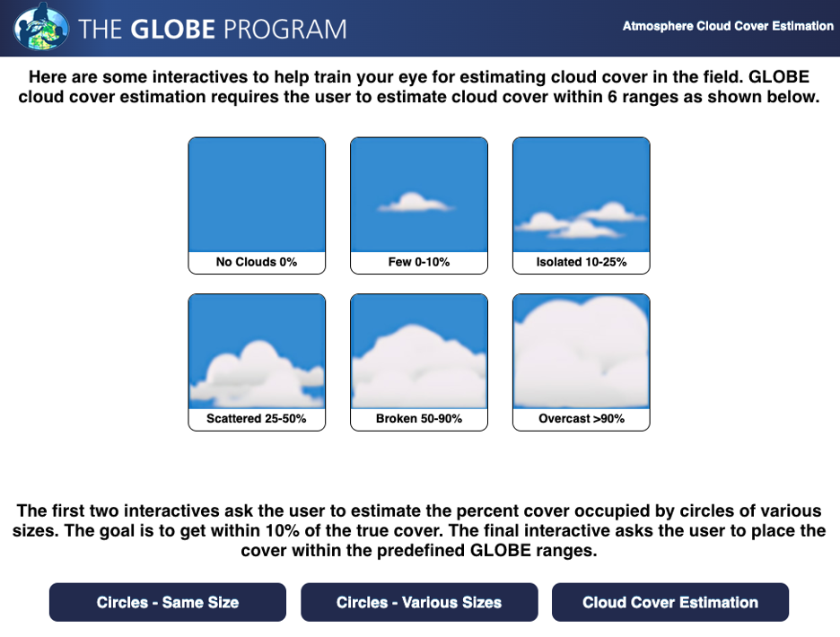This screenshot has height=637, width=840.
Task: Click the "Few 0-10%" caption label
Action: tap(419, 263)
